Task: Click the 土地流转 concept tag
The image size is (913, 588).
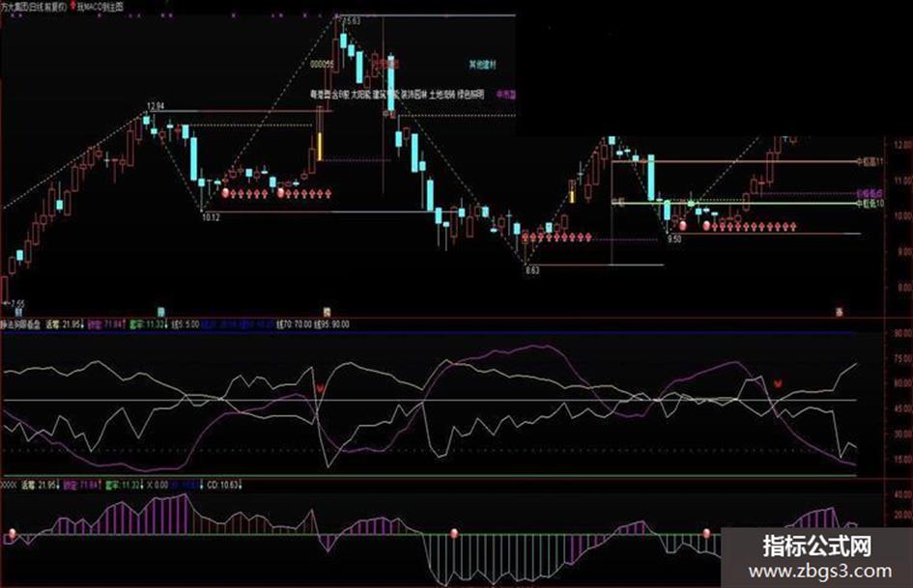Action: pos(442,94)
